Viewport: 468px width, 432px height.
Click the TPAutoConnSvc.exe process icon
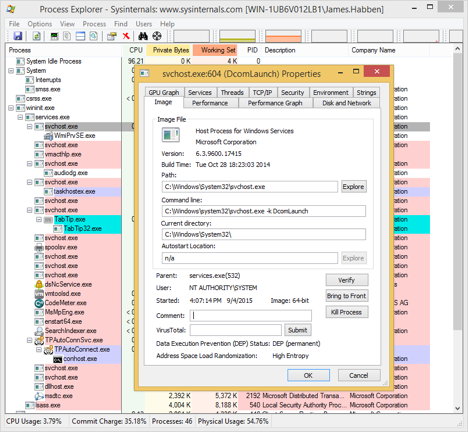[x=39, y=340]
